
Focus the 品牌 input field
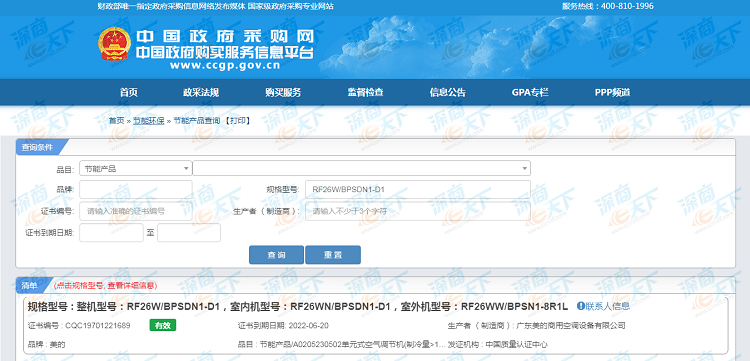[x=136, y=189]
